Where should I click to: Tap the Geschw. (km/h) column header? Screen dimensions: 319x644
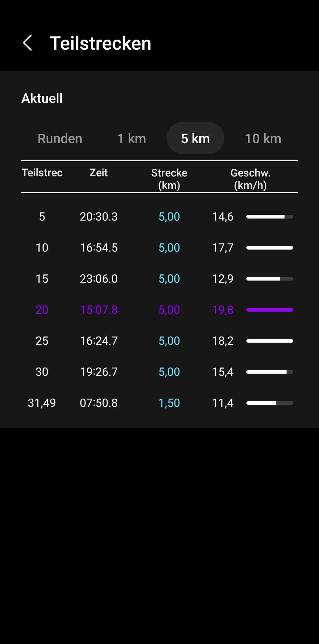point(250,179)
